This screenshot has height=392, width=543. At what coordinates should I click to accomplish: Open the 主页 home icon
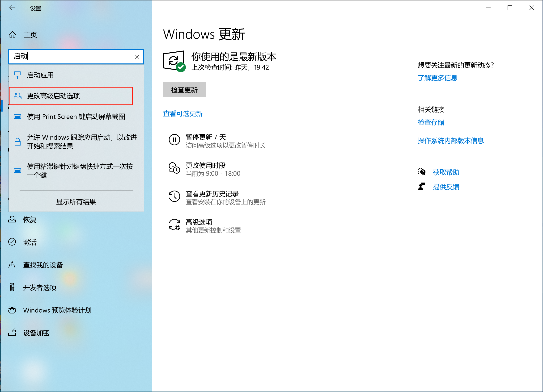point(13,35)
